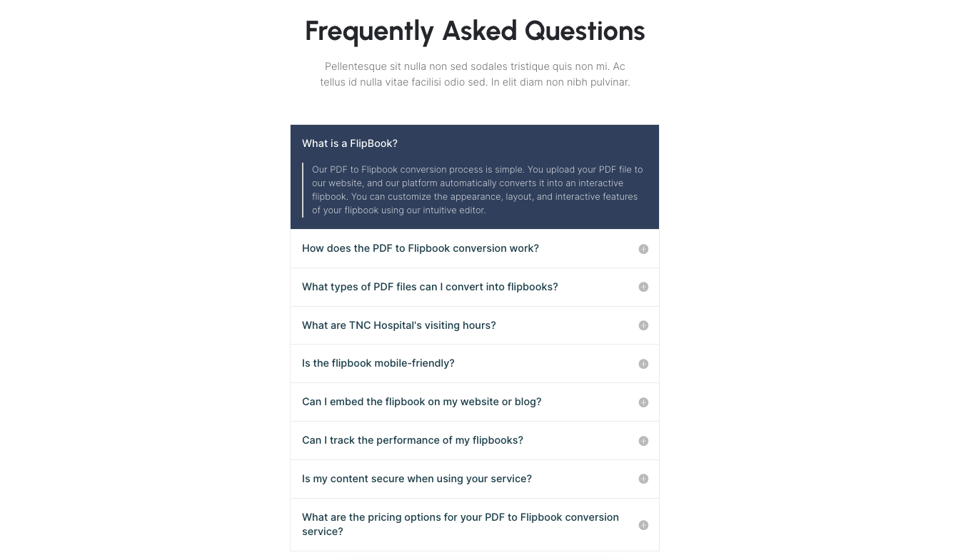Click plus icon beside mobile-friendly question
961x560 pixels.
(x=643, y=364)
